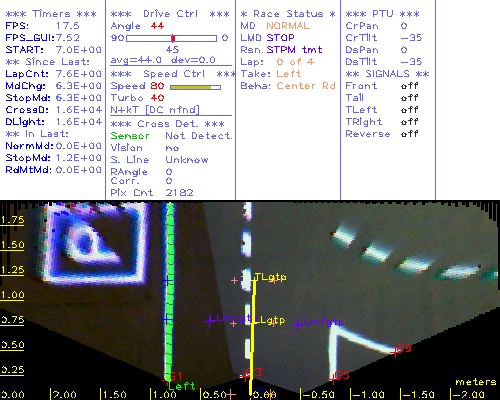This screenshot has width=500, height=400.
Task: Click the TLgtp yellow target marker
Action: tap(270, 277)
